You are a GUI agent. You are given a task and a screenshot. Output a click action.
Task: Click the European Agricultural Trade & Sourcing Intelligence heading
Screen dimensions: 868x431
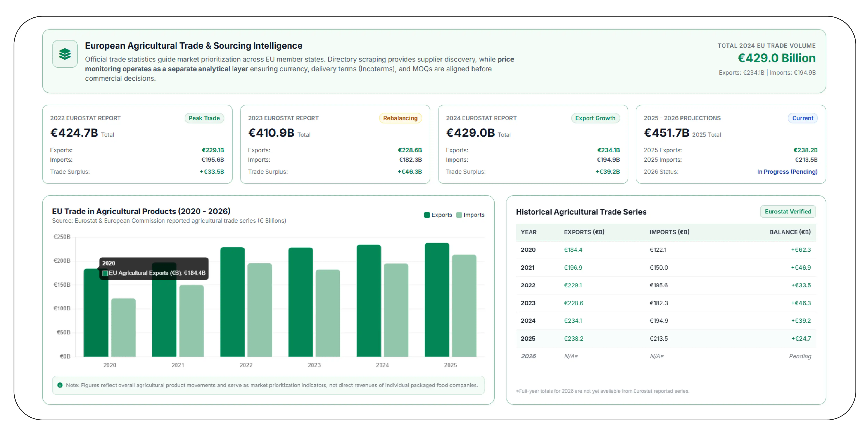point(193,46)
